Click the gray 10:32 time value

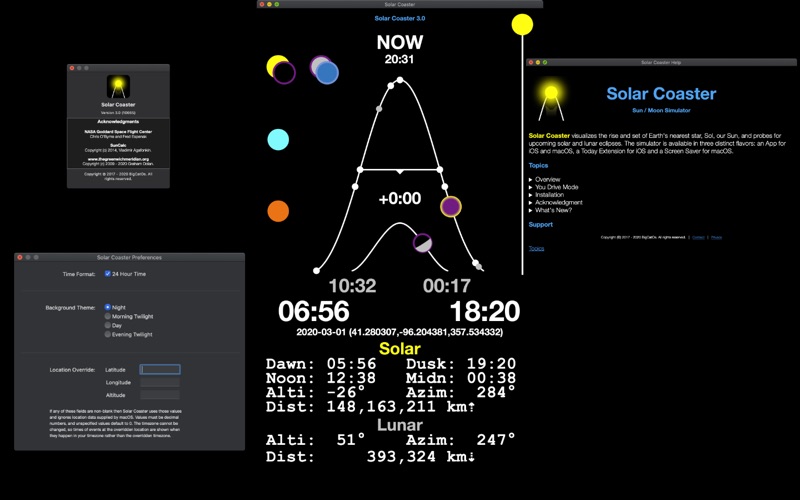coord(352,286)
